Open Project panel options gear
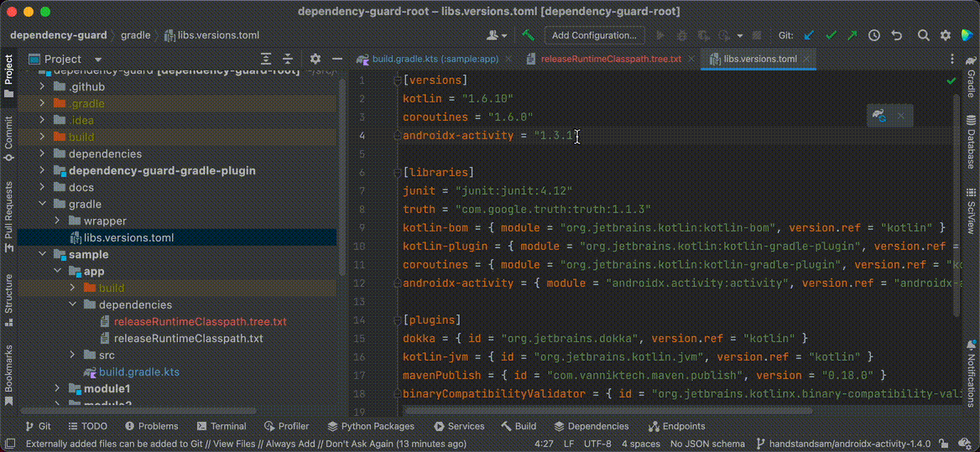The image size is (980, 452). [x=315, y=60]
